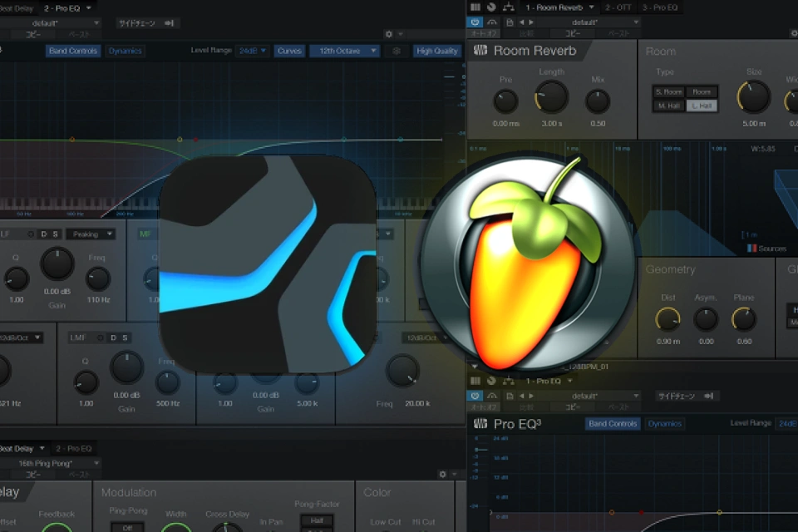Click the LF Gain knob showing 0.00 dB

tap(57, 264)
